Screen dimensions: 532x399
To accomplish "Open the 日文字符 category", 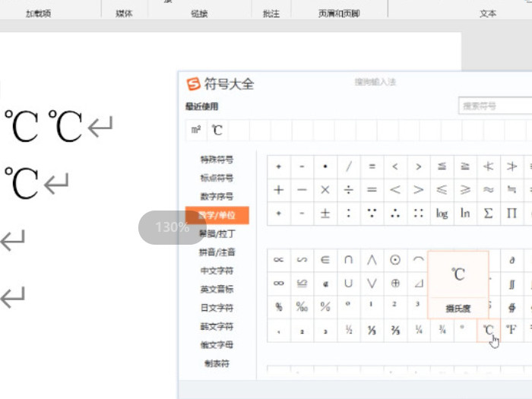I will click(x=217, y=308).
